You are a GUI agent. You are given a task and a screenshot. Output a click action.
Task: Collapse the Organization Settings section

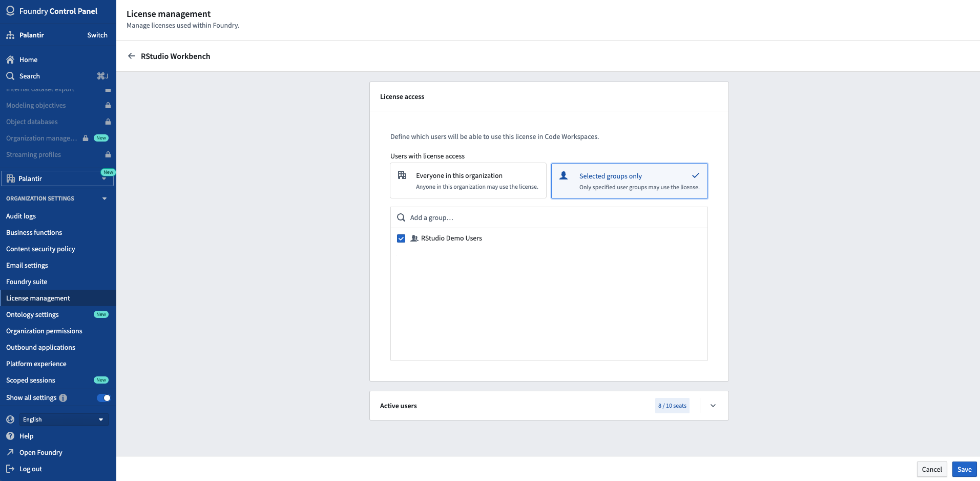point(105,198)
